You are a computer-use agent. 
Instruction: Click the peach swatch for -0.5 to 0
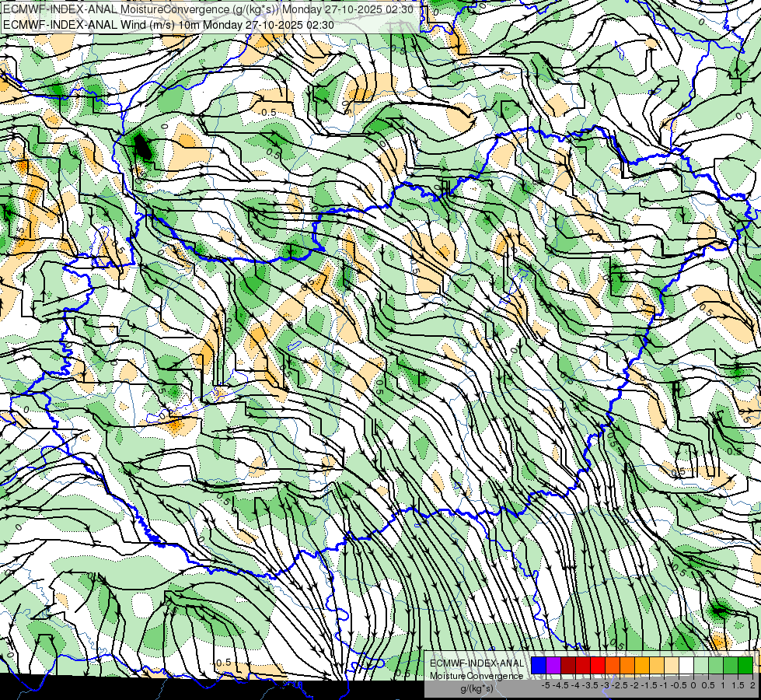(x=672, y=666)
